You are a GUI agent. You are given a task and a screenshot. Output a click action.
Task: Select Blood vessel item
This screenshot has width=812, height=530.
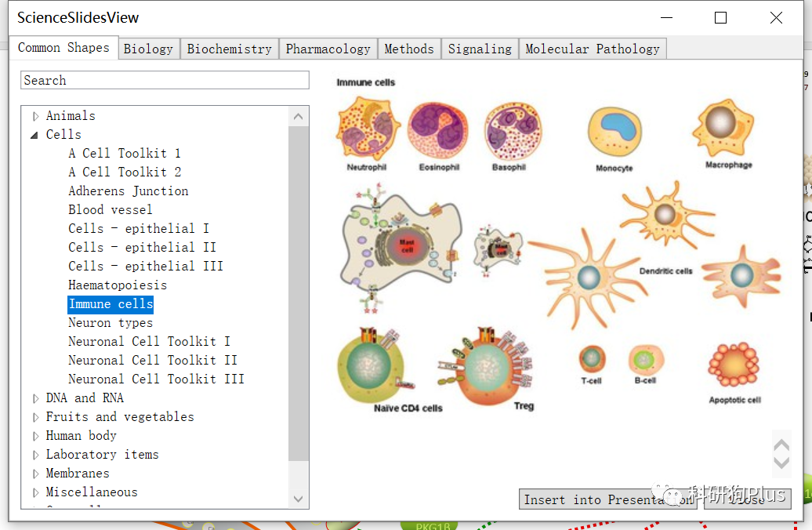[x=111, y=210]
